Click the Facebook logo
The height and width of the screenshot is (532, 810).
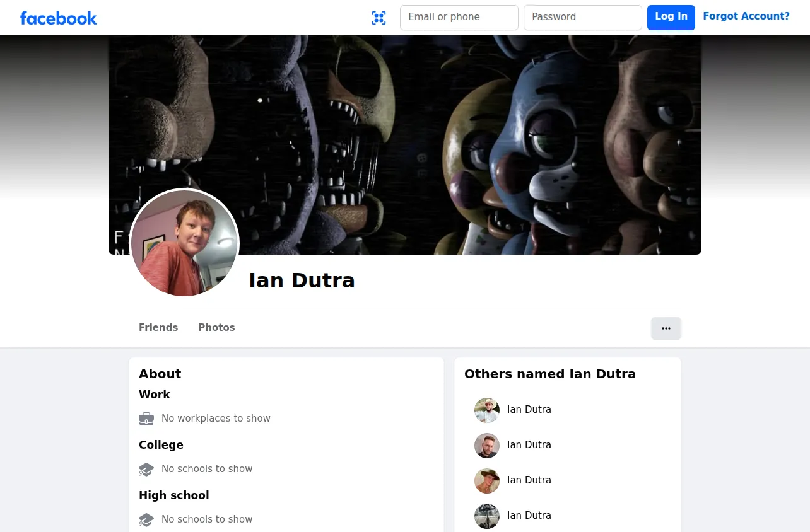[x=59, y=18]
